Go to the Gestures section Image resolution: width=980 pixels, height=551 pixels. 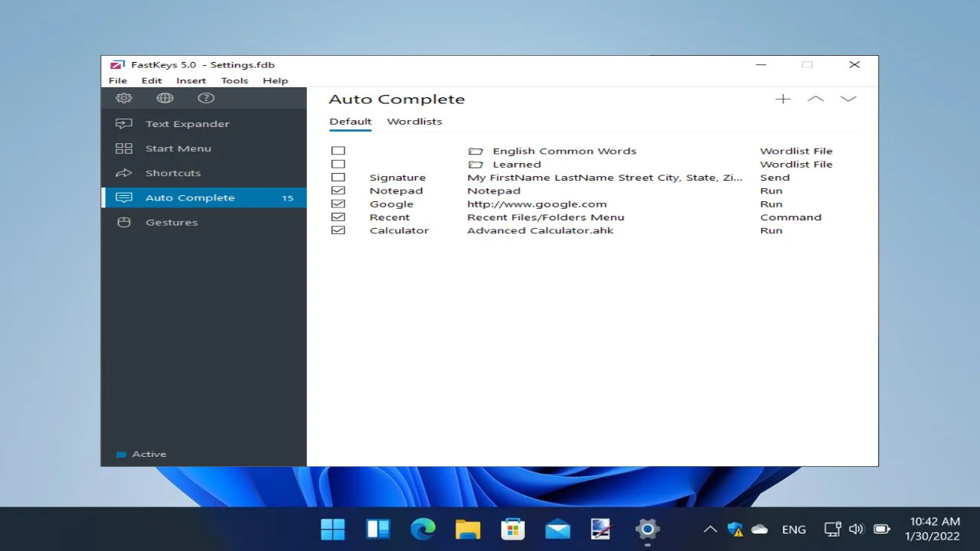click(204, 222)
